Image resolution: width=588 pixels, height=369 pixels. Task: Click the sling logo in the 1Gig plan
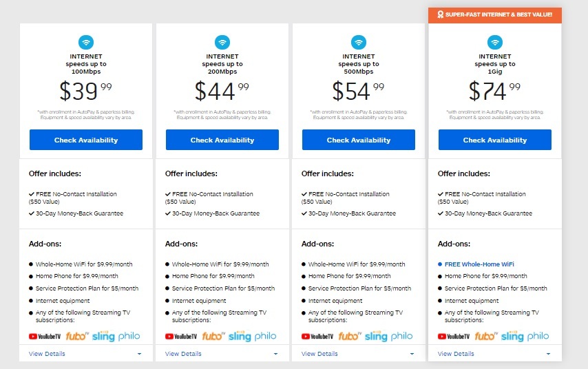512,336
